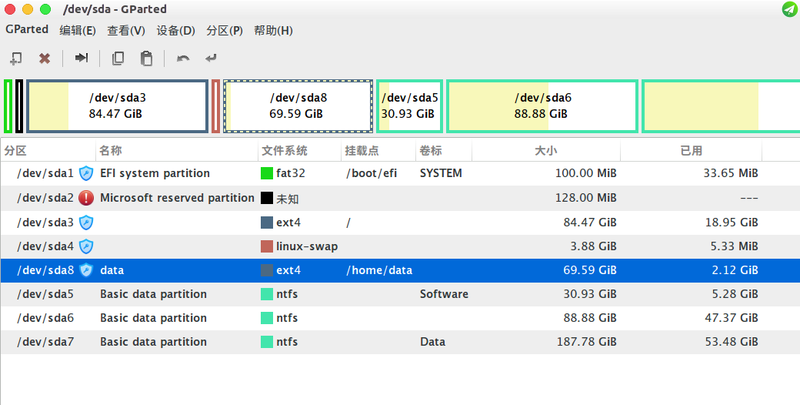Click the green paper plane icon top right
The width and height of the screenshot is (800, 405).
point(790,9)
